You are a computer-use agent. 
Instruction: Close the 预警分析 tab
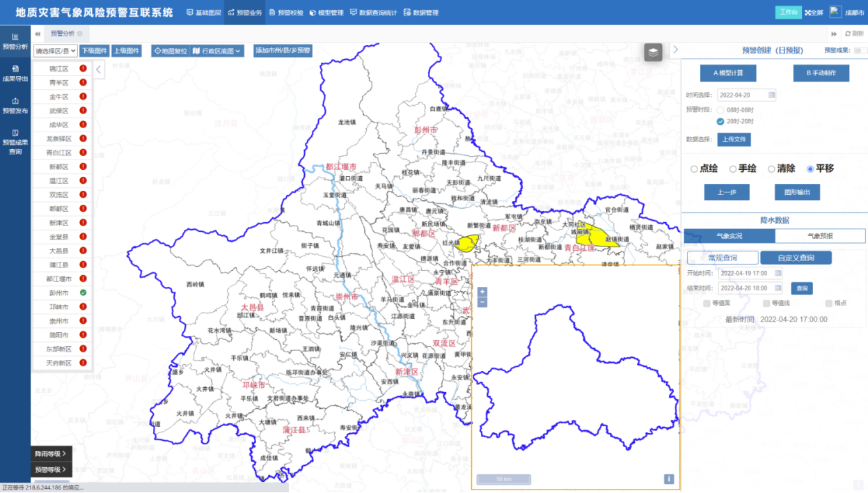click(x=80, y=33)
